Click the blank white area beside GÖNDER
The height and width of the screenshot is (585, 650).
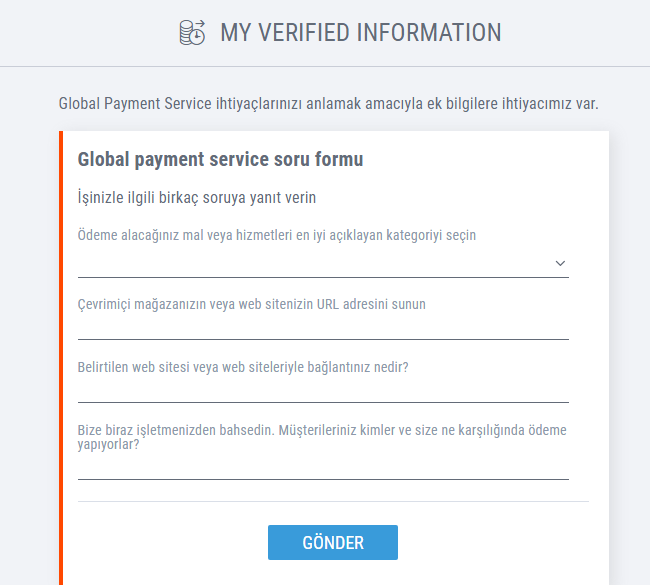pyautogui.click(x=497, y=542)
